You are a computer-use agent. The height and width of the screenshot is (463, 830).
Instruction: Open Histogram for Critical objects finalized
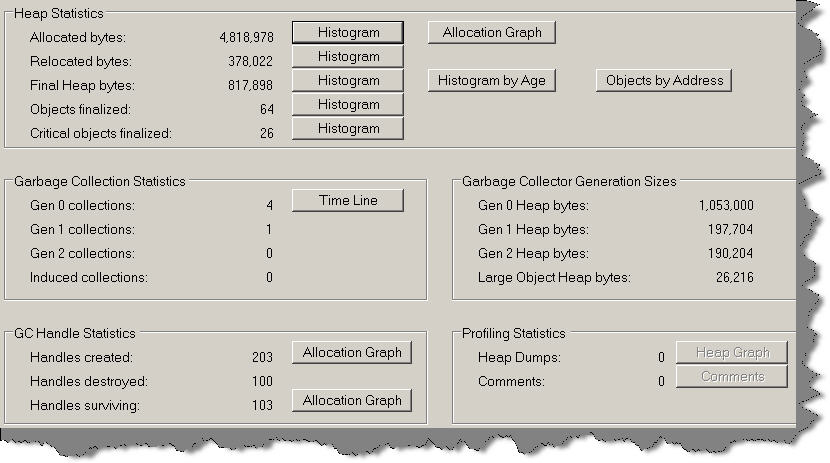[348, 129]
